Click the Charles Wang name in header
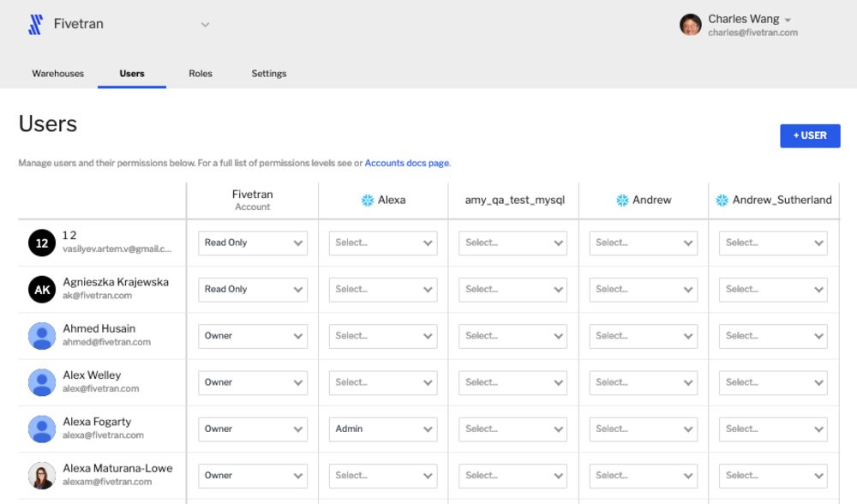The height and width of the screenshot is (504, 857). pyautogui.click(x=744, y=19)
